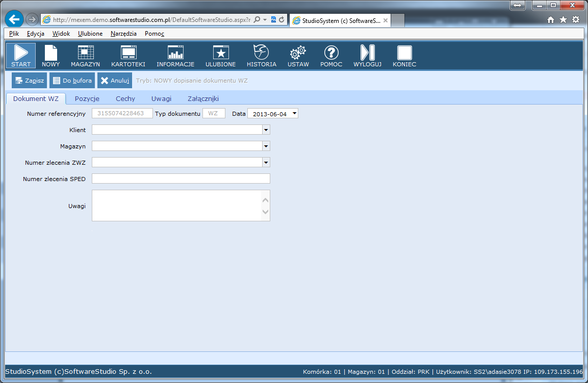
Task: Open the Pomoc menu
Action: point(155,33)
